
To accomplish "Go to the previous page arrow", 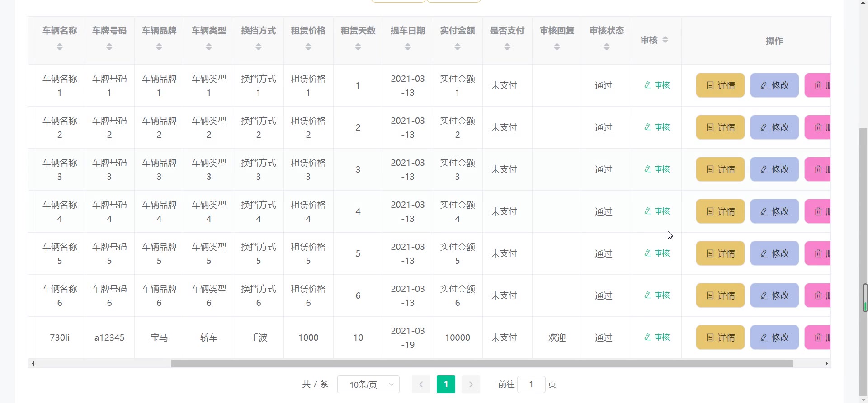I will 421,384.
